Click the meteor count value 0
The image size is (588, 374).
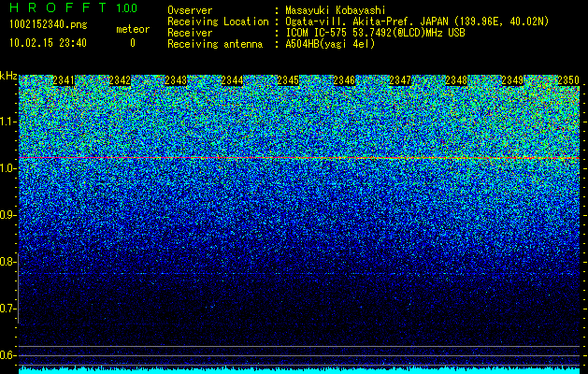pos(133,43)
